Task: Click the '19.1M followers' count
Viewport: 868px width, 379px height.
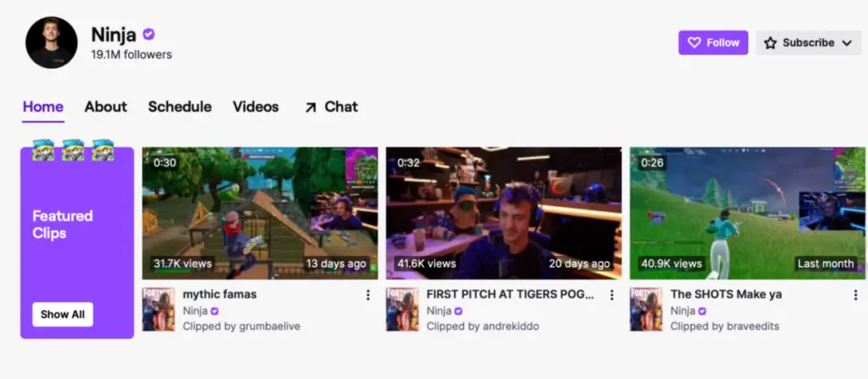Action: pos(131,54)
